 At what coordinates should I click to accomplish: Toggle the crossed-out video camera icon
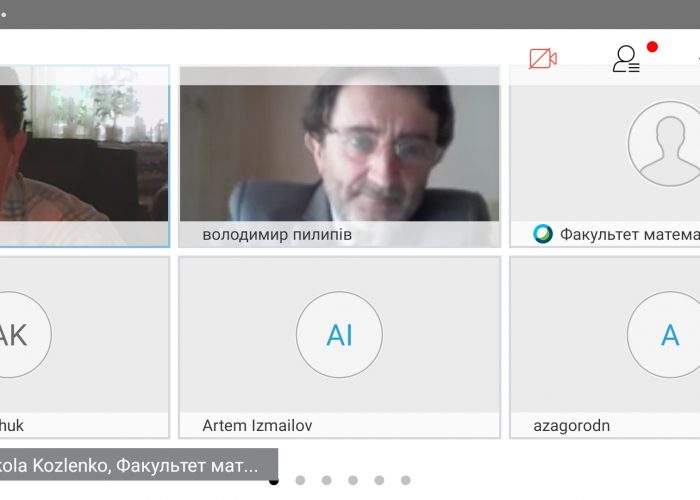tap(543, 58)
